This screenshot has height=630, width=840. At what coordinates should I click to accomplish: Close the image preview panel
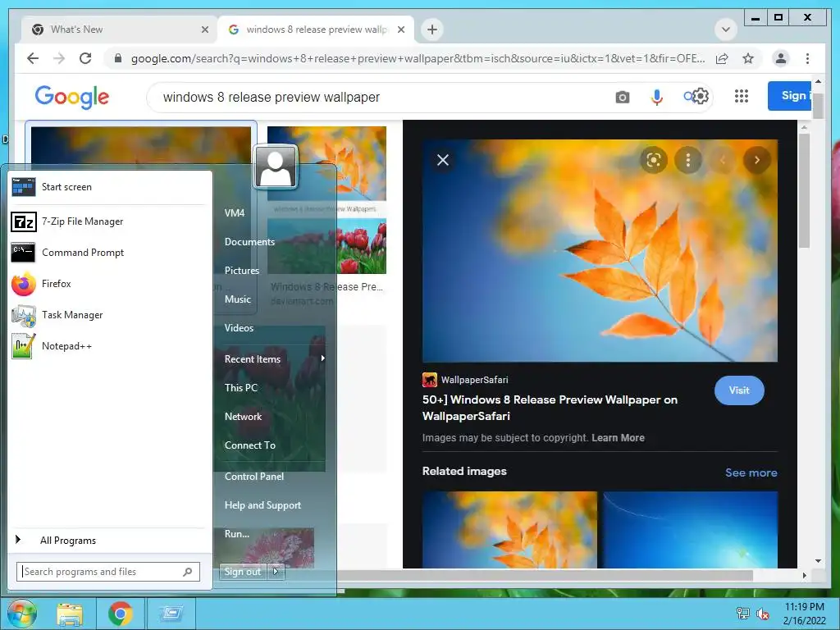click(x=442, y=160)
